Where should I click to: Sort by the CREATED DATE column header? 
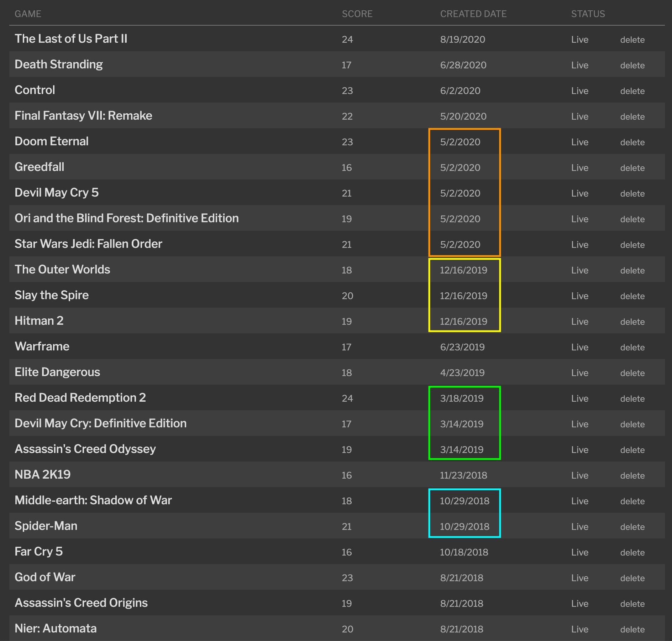point(473,14)
